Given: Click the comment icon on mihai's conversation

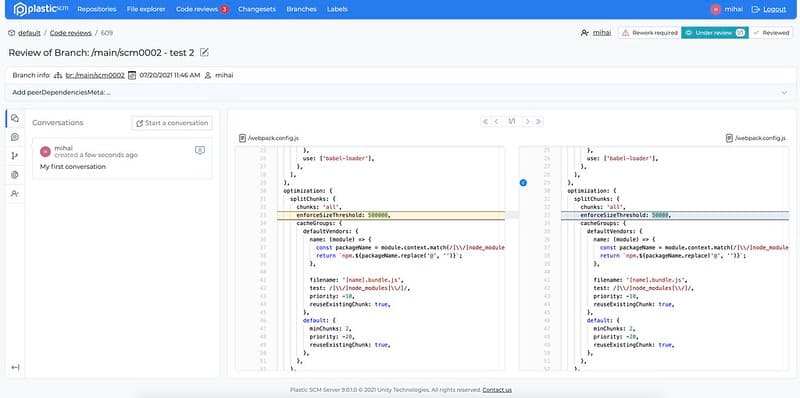Looking at the screenshot, I should pyautogui.click(x=200, y=150).
